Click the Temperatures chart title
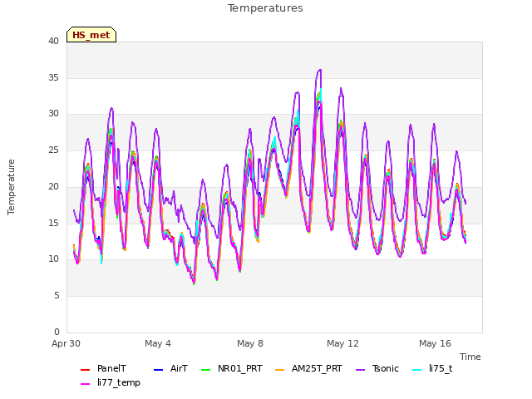532x399 pixels. [x=265, y=8]
